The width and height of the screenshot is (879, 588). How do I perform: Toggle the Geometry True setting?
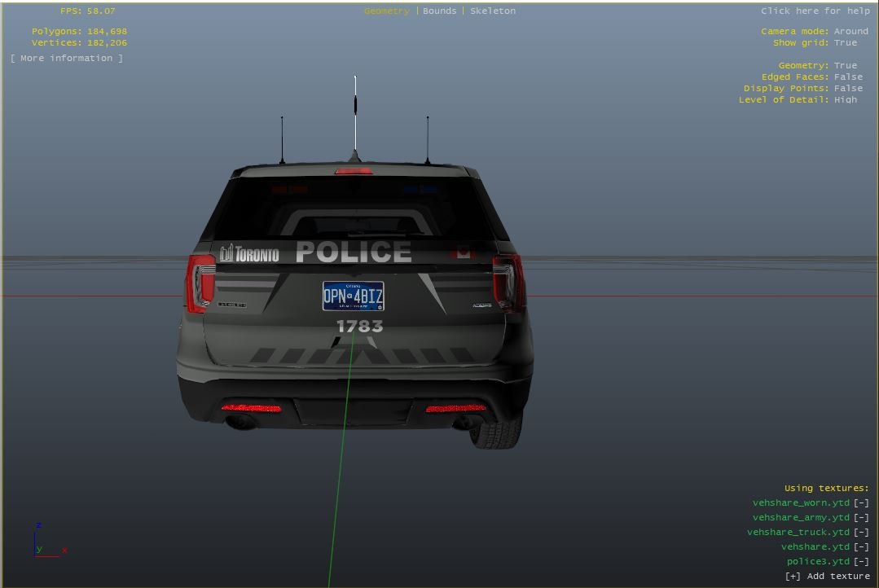(x=845, y=66)
